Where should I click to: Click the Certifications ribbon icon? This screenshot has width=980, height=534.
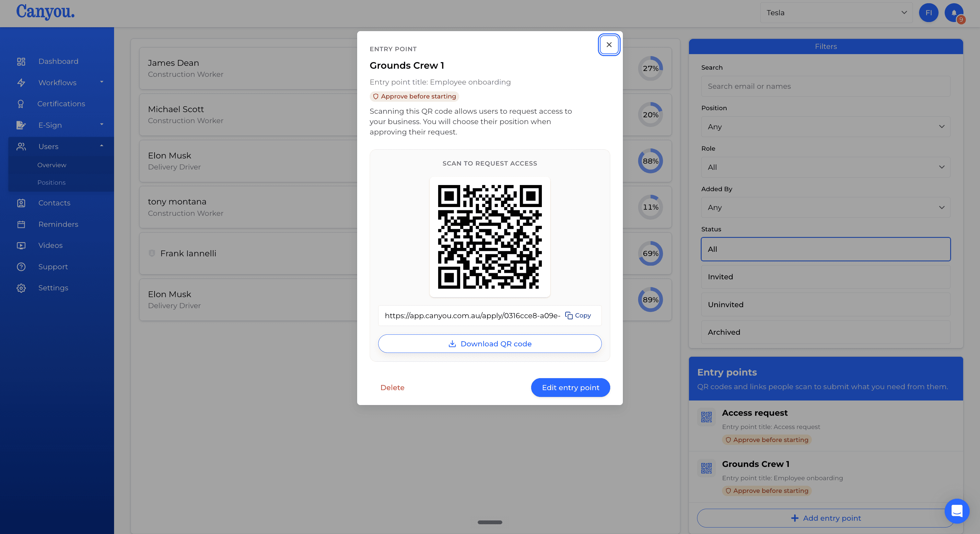21,104
